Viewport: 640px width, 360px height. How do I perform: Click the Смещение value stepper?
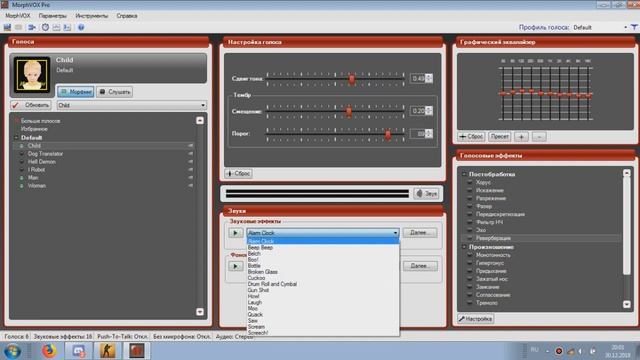(429, 111)
